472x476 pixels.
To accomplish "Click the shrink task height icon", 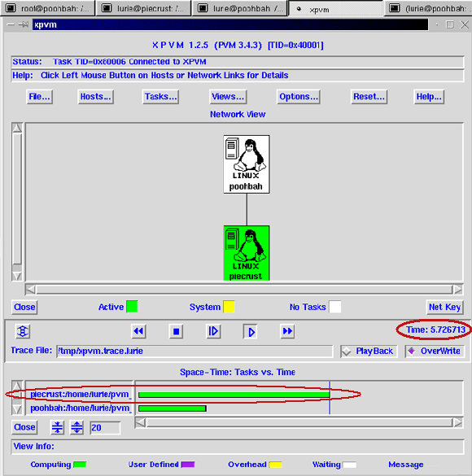I will click(x=57, y=427).
